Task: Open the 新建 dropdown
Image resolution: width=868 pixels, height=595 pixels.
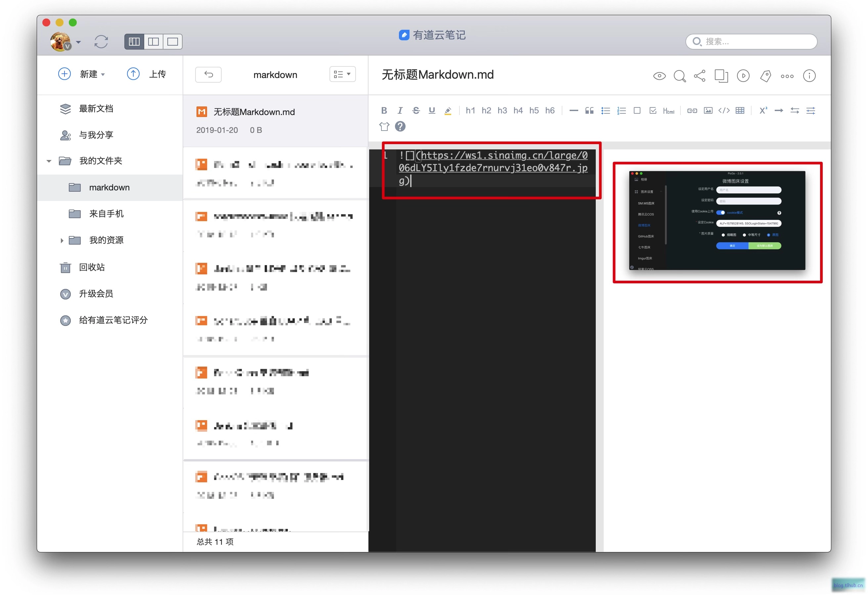Action: tap(82, 74)
